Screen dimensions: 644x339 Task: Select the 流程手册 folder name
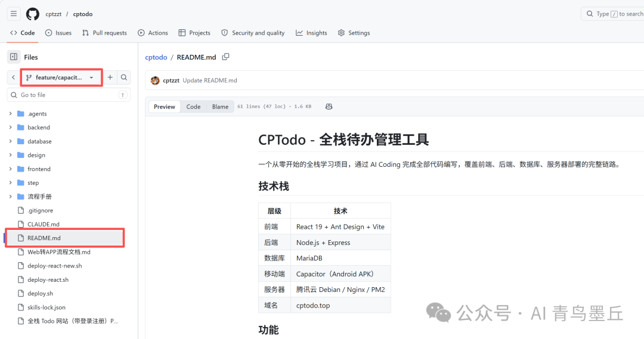(x=39, y=197)
